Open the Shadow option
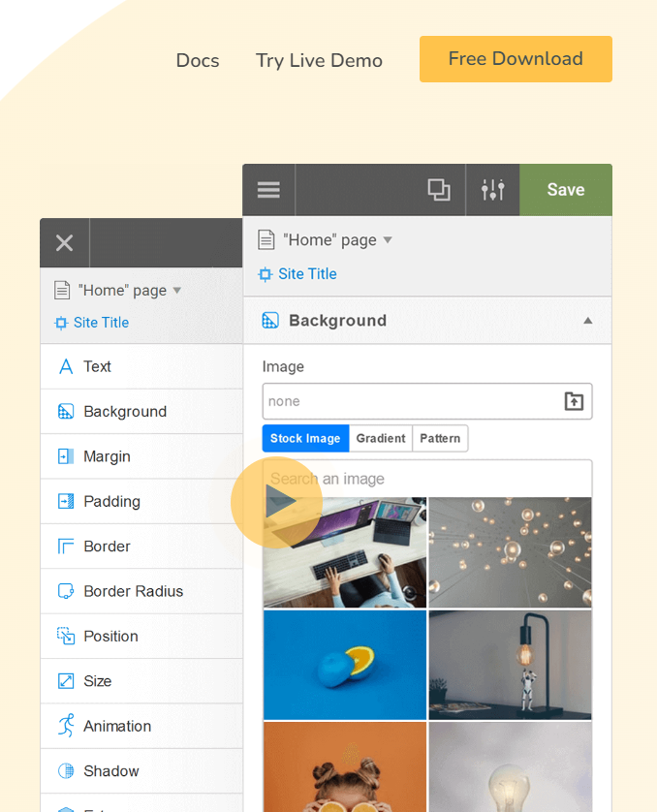This screenshot has height=812, width=657. pos(141,771)
